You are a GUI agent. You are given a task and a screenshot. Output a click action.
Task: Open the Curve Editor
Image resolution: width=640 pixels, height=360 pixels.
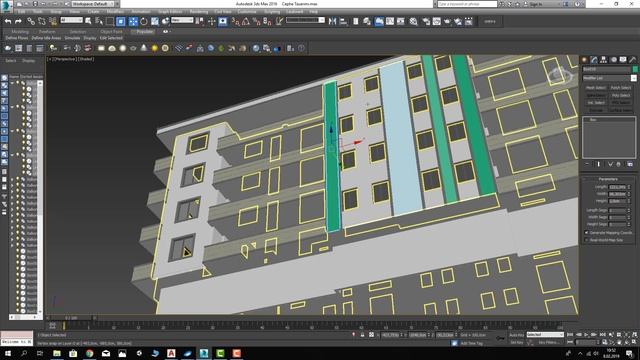coord(390,21)
